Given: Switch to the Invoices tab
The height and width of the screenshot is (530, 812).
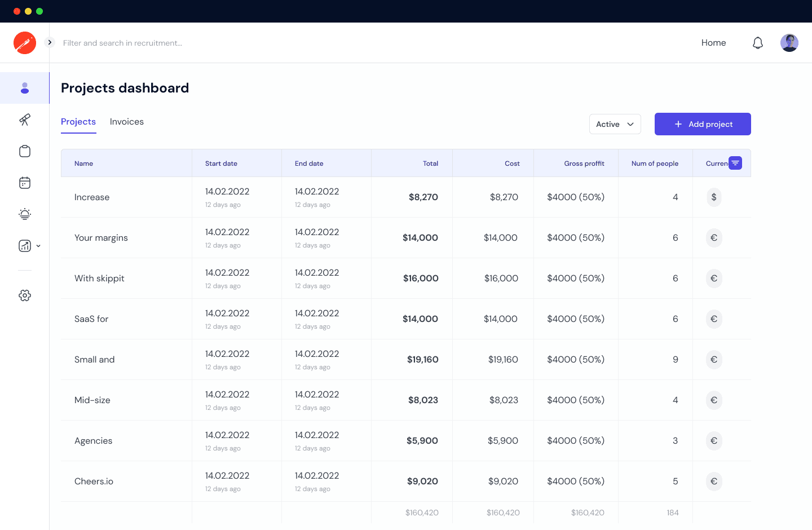Looking at the screenshot, I should tap(126, 121).
